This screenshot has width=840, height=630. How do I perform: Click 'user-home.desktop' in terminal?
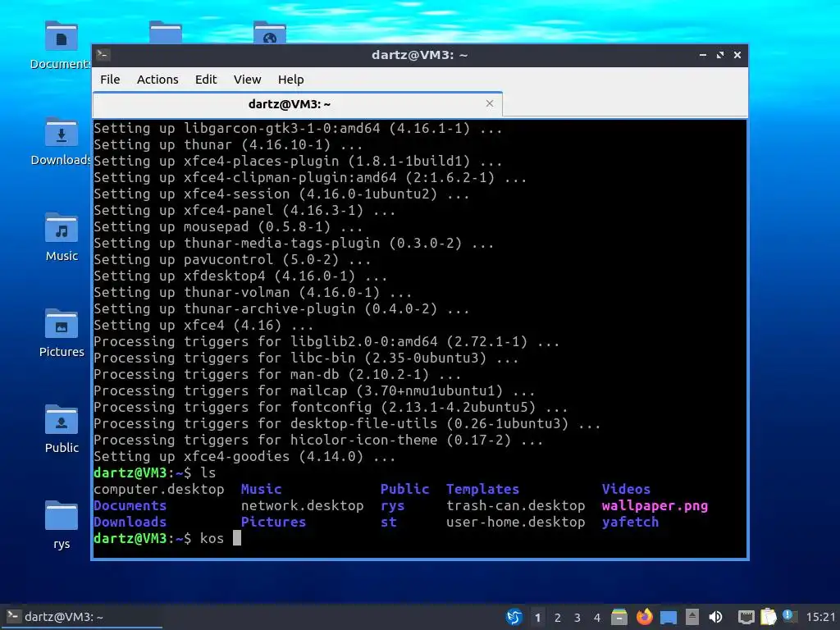pos(515,522)
